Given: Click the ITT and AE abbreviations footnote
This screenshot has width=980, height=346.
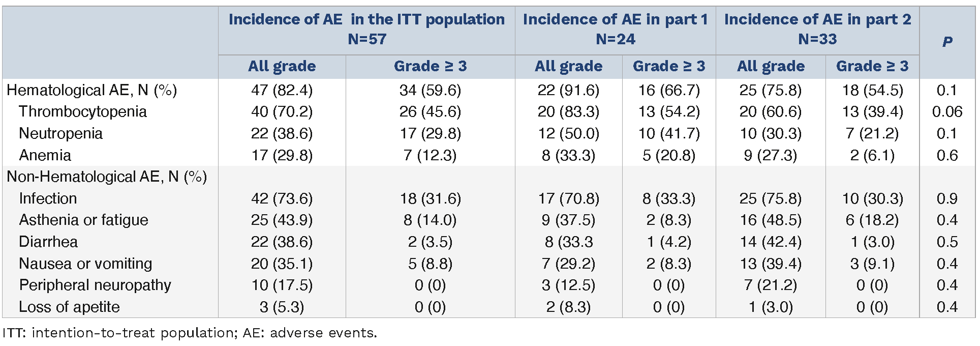Looking at the screenshot, I should [190, 333].
